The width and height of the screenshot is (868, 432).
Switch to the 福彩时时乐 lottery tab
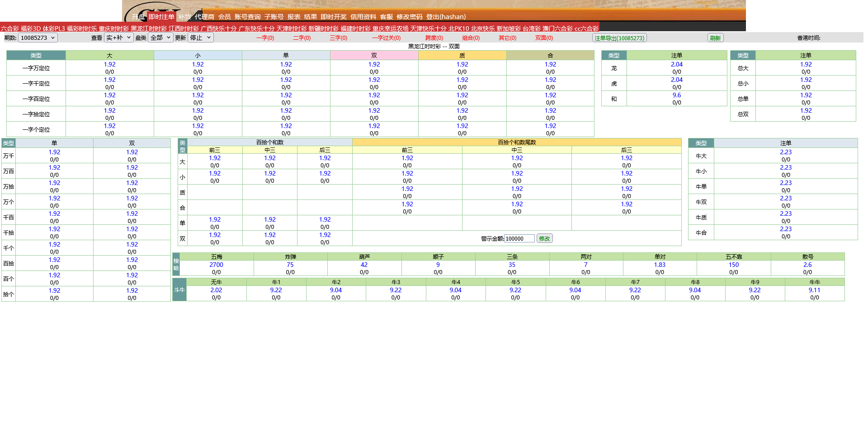tap(82, 28)
